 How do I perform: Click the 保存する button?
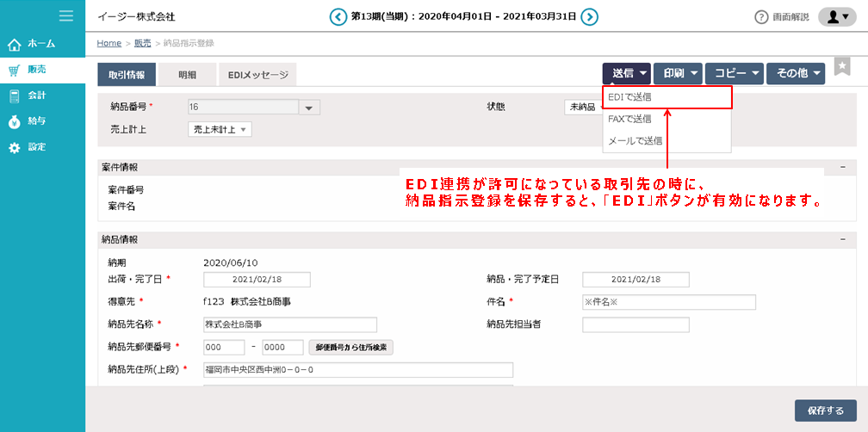point(825,410)
